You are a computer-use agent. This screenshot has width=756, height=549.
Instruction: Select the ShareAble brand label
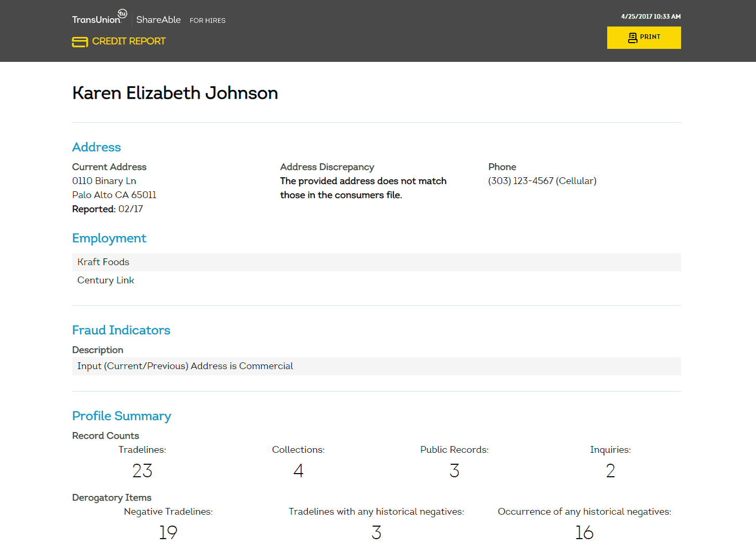pos(158,19)
